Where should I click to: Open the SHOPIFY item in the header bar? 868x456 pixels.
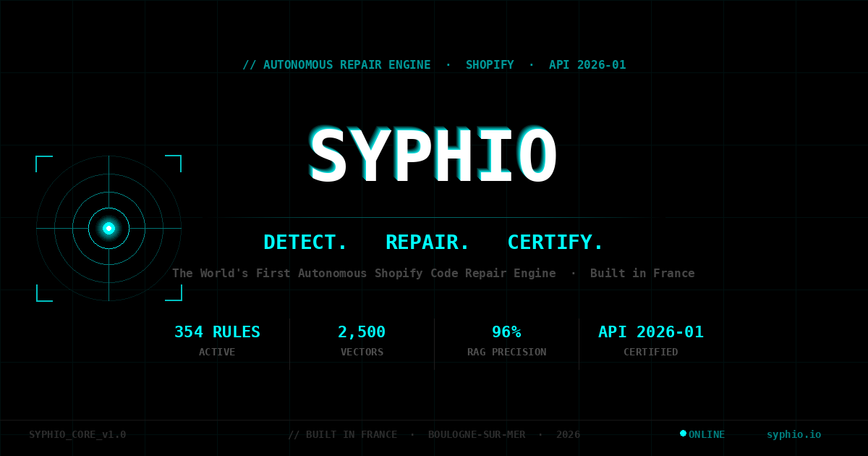490,64
